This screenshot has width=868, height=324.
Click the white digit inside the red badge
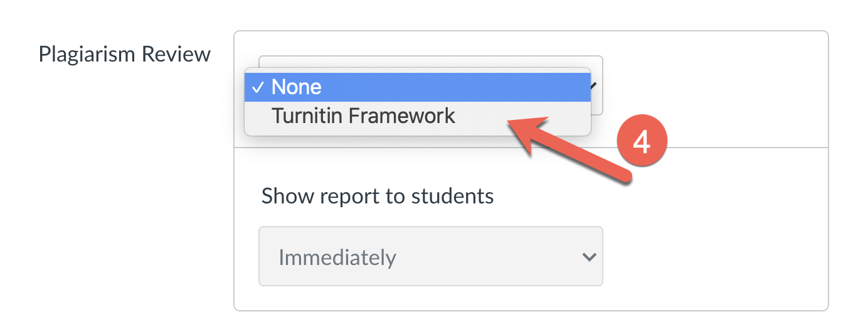tap(640, 143)
